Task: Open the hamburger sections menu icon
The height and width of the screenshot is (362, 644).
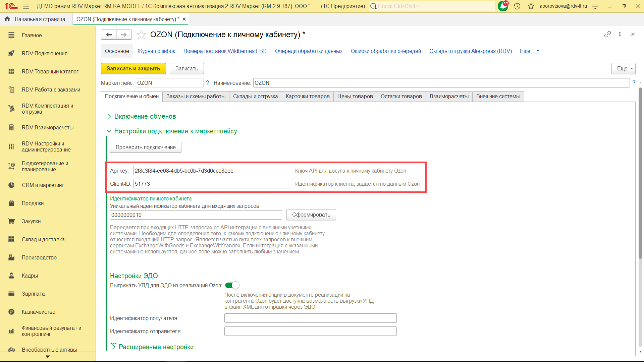Action: 26,6
